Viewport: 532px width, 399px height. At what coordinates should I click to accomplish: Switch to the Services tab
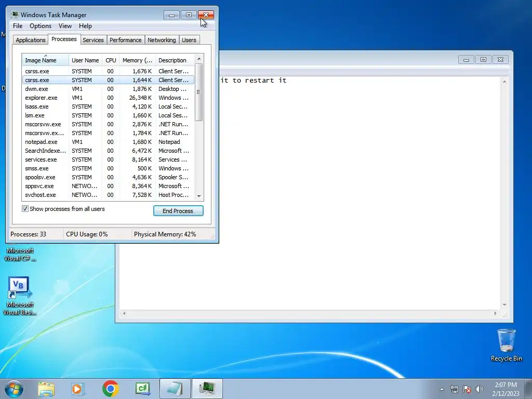(93, 40)
